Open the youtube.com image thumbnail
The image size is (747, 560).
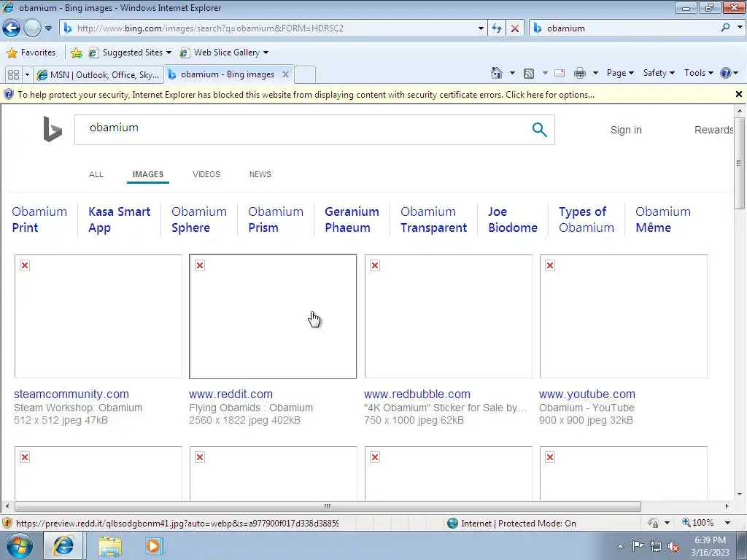[x=623, y=316]
